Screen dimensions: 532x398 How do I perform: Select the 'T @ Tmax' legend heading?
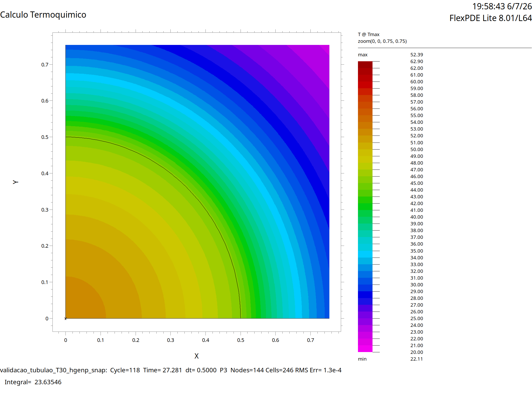tap(369, 34)
